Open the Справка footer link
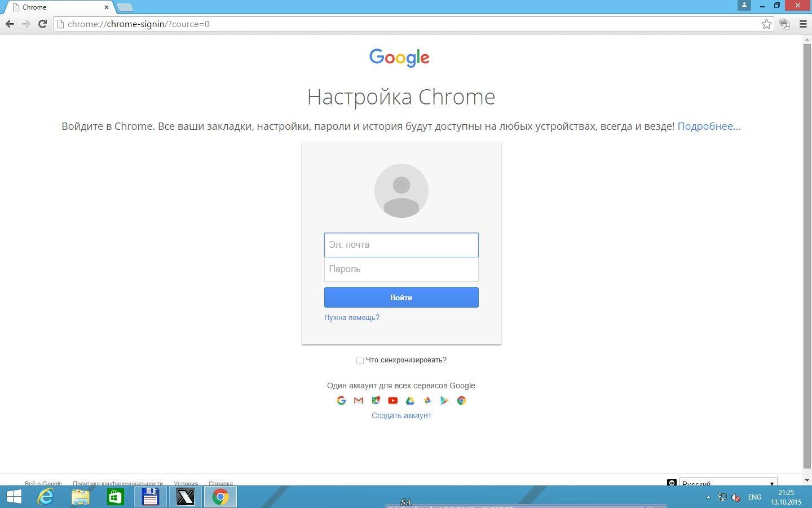 pos(220,483)
